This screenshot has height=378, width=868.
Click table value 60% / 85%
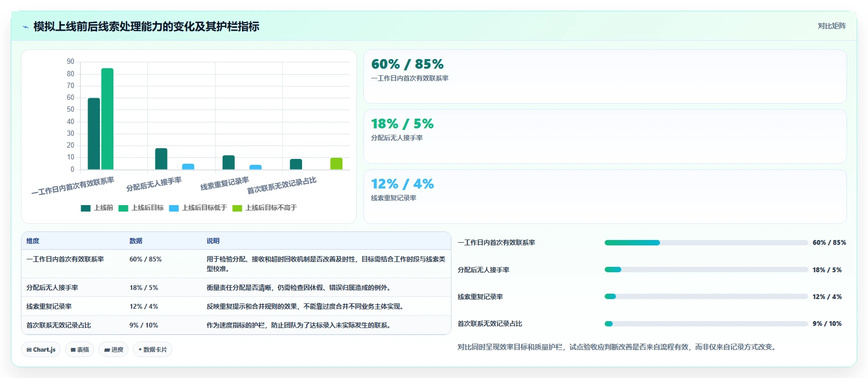coord(146,259)
